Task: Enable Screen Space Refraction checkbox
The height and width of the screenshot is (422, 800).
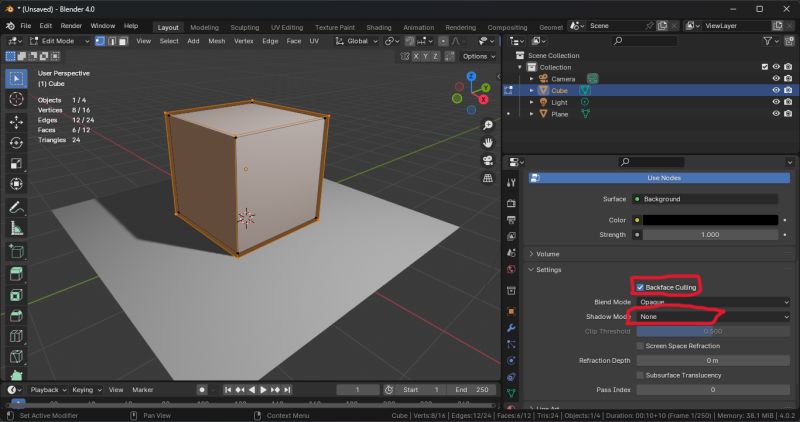Action: tap(640, 346)
